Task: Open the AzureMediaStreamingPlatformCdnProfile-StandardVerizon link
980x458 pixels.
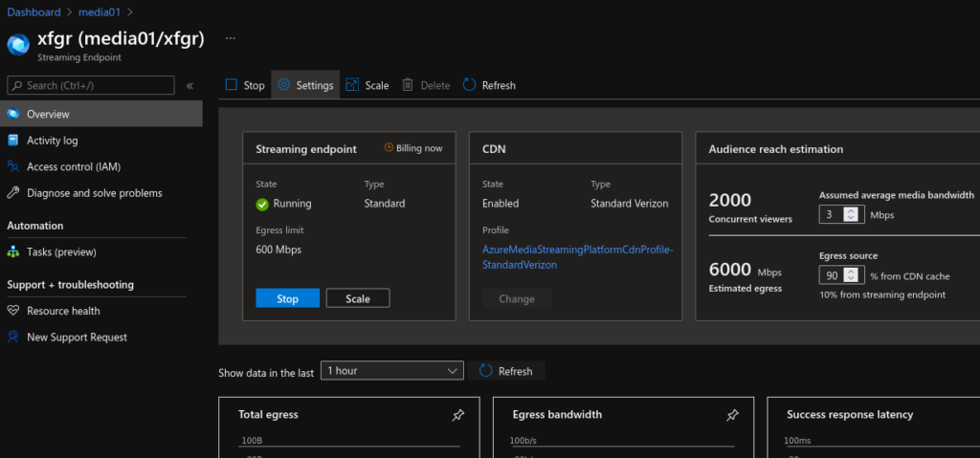Action: (575, 257)
